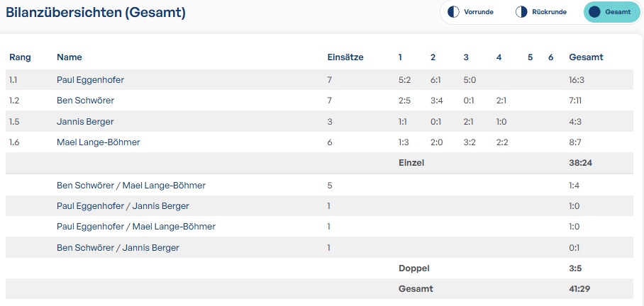644x306 pixels.
Task: Click the Jannis Berger name
Action: (85, 122)
